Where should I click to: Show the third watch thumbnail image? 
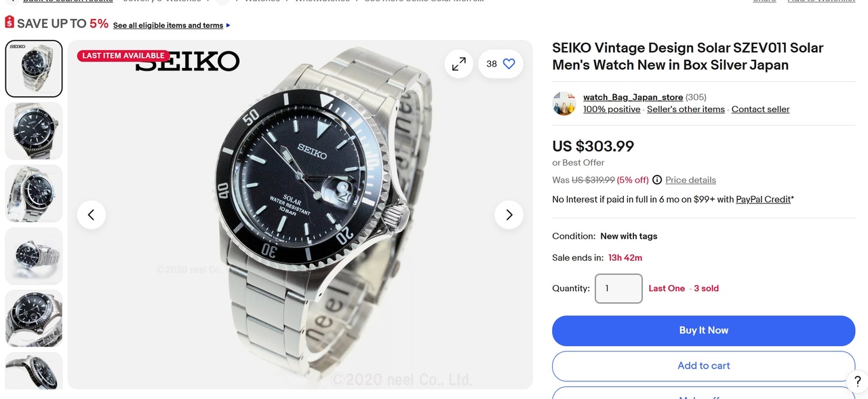[34, 193]
